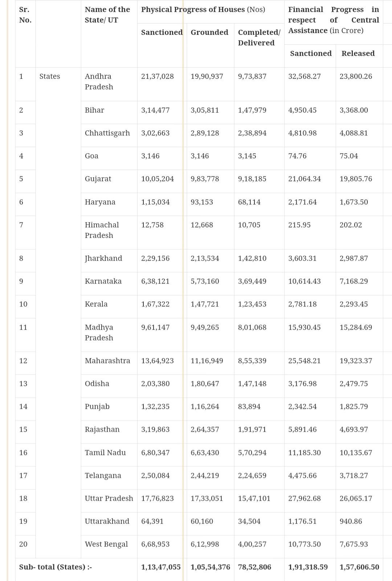This screenshot has height=581, width=392.
Task: Select the Sanctioned houses column header
Action: pyautogui.click(x=162, y=32)
